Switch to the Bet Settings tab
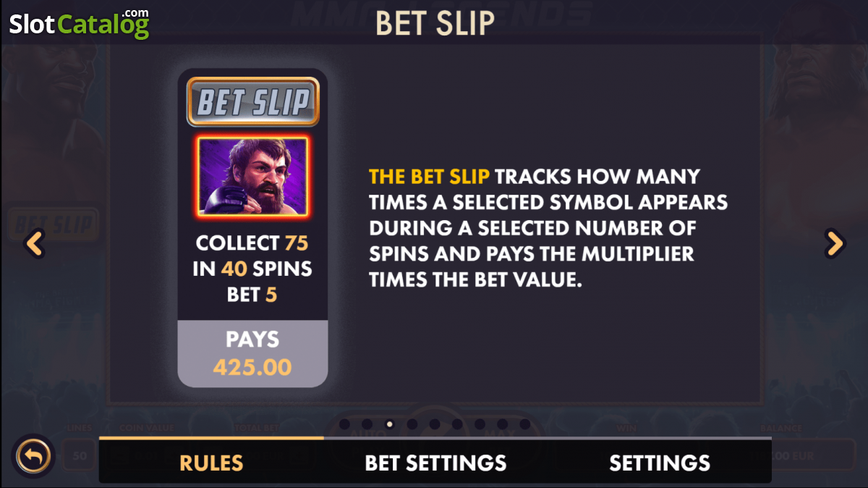Image resolution: width=868 pixels, height=488 pixels. 435,463
